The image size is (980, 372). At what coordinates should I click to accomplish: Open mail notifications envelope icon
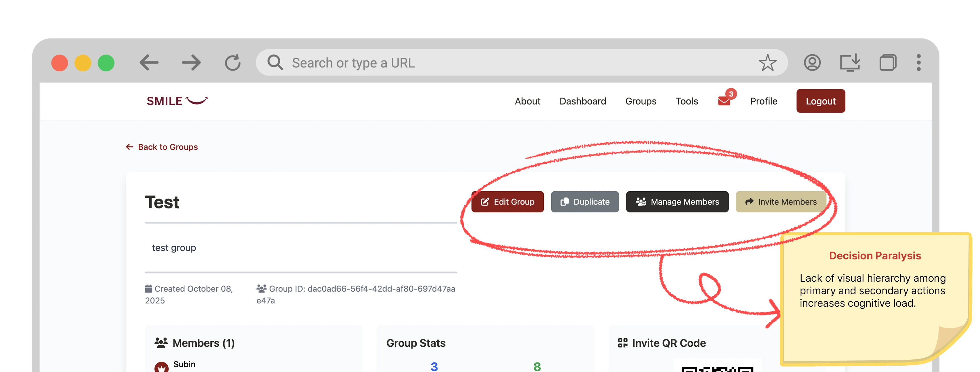click(724, 101)
